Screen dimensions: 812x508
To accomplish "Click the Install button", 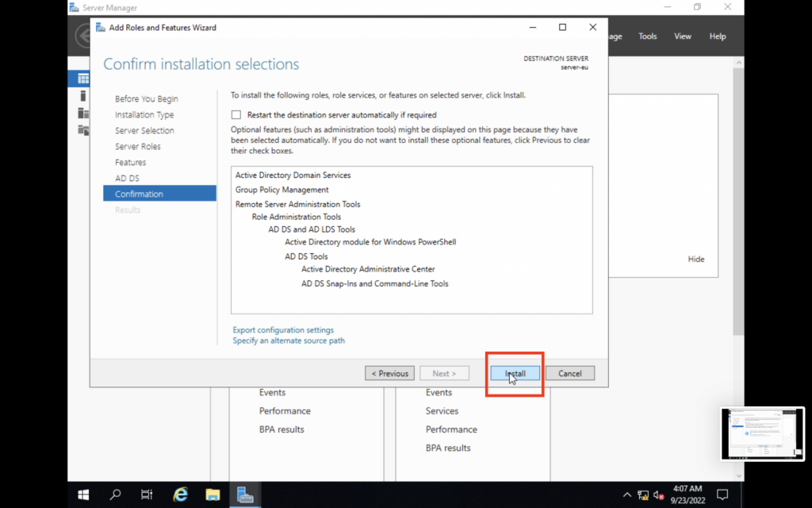I will pos(515,373).
